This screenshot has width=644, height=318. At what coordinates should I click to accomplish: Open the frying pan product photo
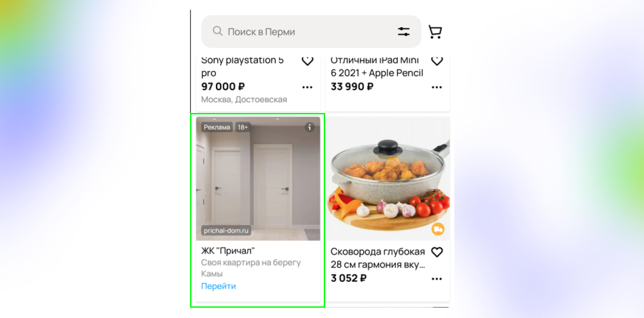tap(387, 179)
